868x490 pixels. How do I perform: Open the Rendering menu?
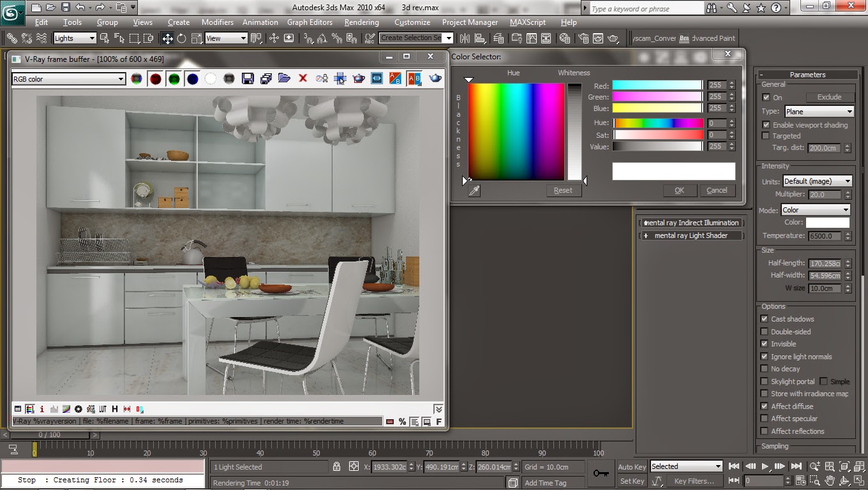(361, 22)
